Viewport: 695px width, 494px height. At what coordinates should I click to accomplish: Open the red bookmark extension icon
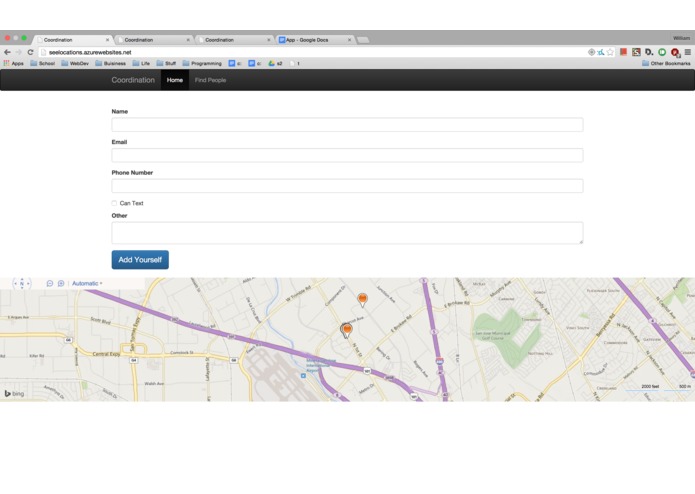(x=623, y=52)
